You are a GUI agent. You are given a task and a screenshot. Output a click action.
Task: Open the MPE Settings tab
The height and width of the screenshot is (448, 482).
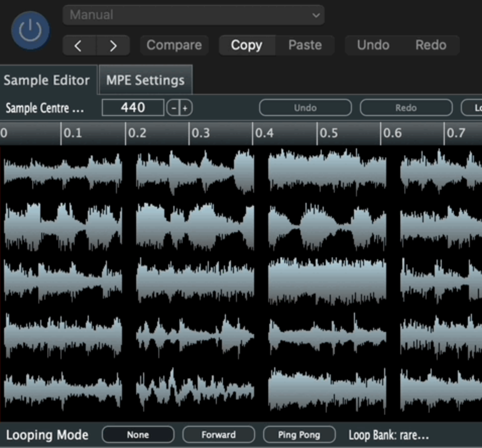[x=145, y=80]
